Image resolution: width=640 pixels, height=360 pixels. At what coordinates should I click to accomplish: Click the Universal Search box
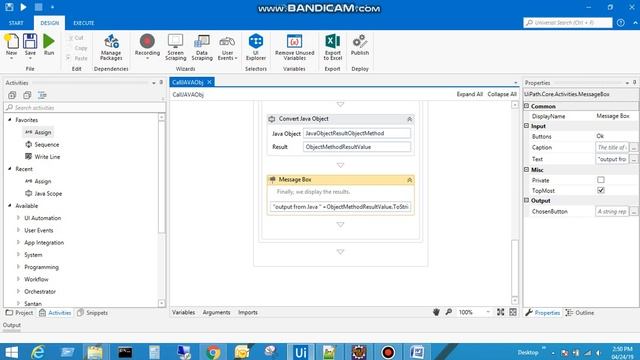[x=568, y=23]
